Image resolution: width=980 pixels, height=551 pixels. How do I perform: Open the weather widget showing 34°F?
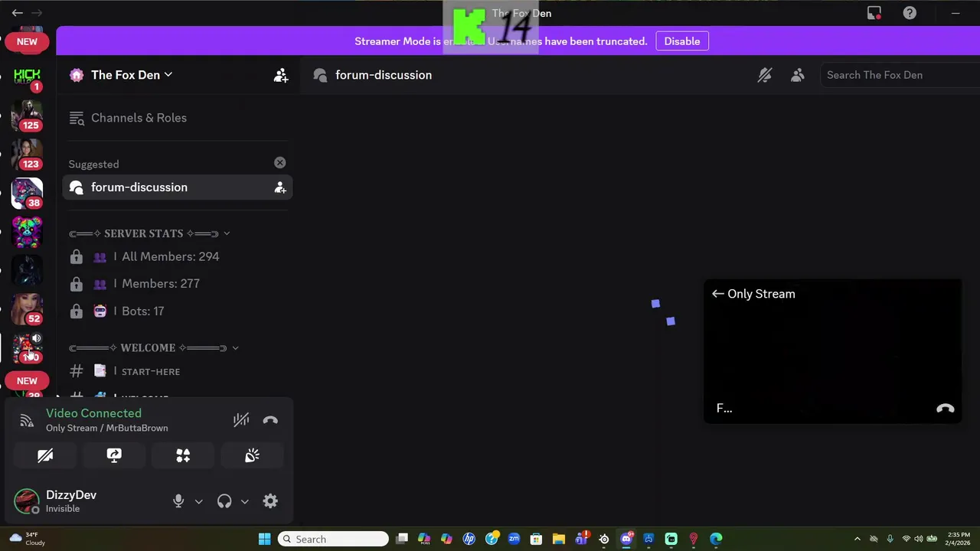(x=27, y=539)
